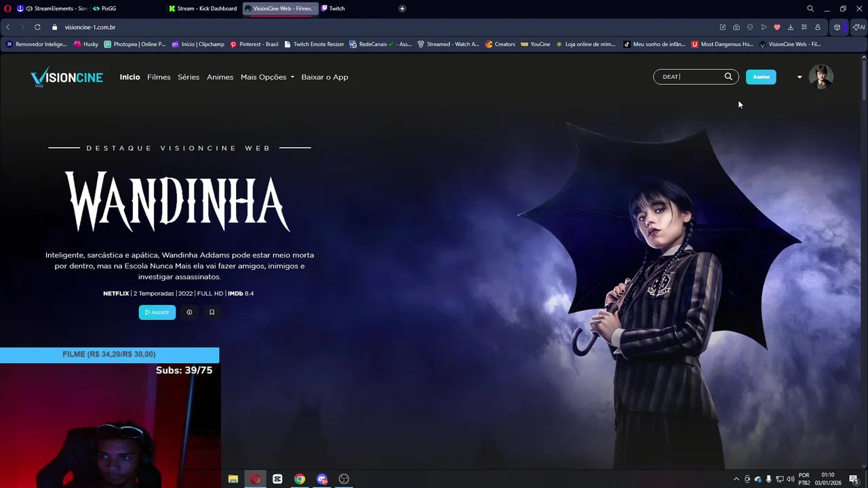Click the address bar URL visioncine-1.com.br
This screenshot has height=488, width=868.
point(90,27)
